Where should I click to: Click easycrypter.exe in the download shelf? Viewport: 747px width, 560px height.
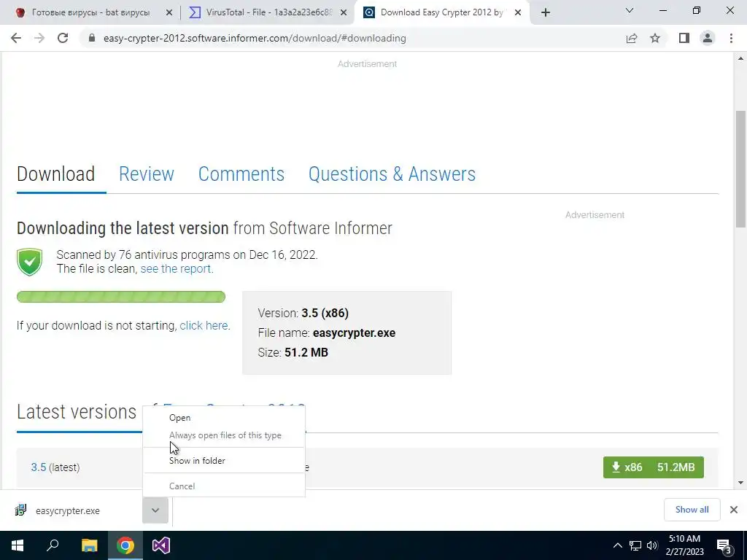point(68,510)
